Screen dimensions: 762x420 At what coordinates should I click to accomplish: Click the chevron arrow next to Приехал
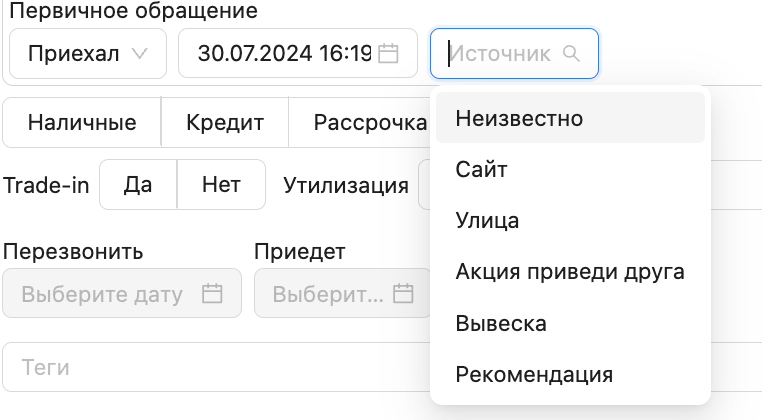point(141,53)
